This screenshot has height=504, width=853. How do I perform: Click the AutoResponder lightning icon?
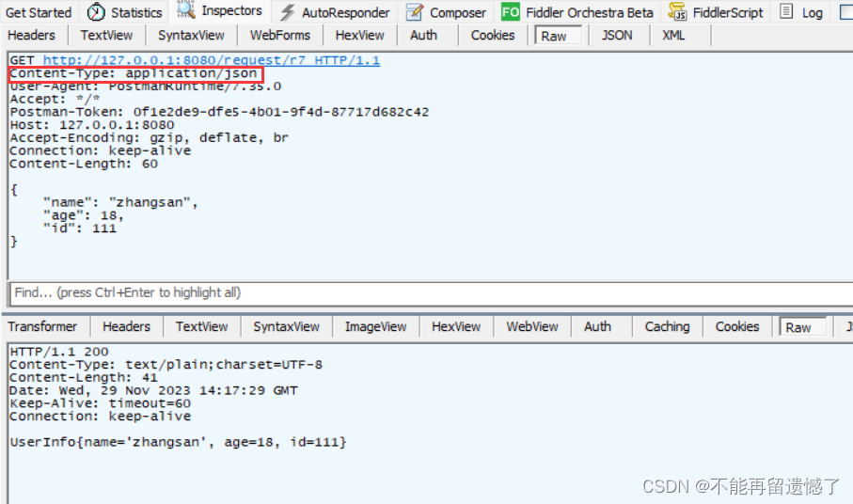click(x=288, y=12)
